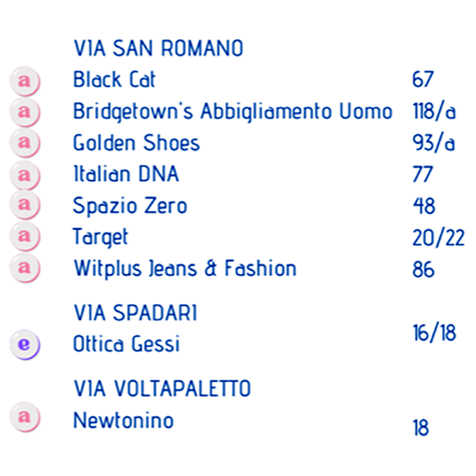Select the Golden Shoes entry
Screen dimensions: 476x476
point(136,143)
